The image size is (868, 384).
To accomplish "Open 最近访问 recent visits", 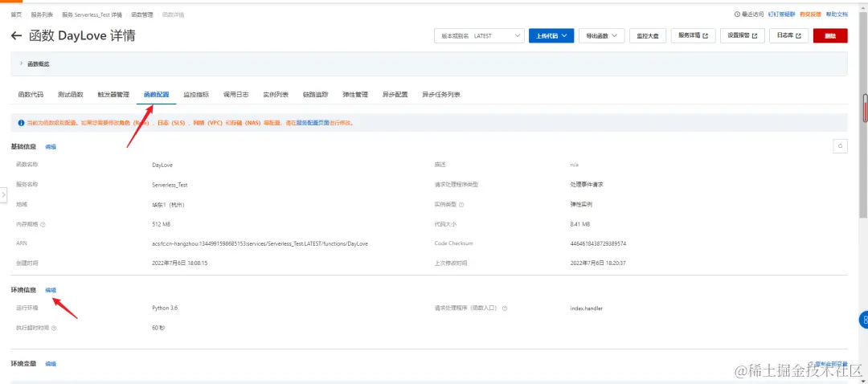I will tap(748, 14).
